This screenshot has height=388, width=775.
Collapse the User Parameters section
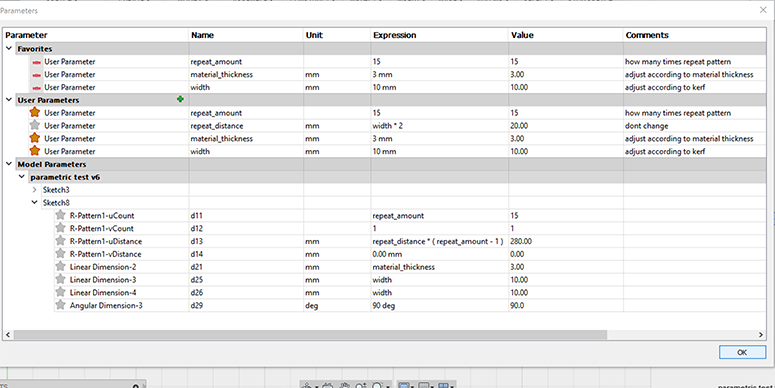(x=9, y=100)
